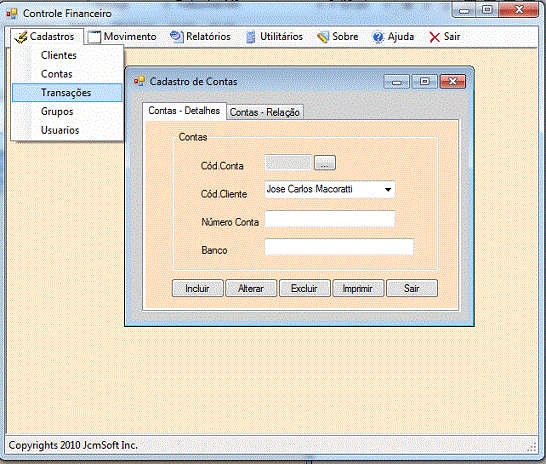
Task: Focus the Banco text field
Action: click(x=339, y=247)
